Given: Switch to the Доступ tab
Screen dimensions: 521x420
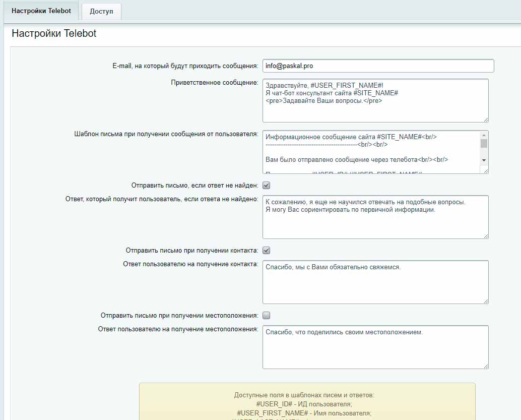Looking at the screenshot, I should 101,11.
